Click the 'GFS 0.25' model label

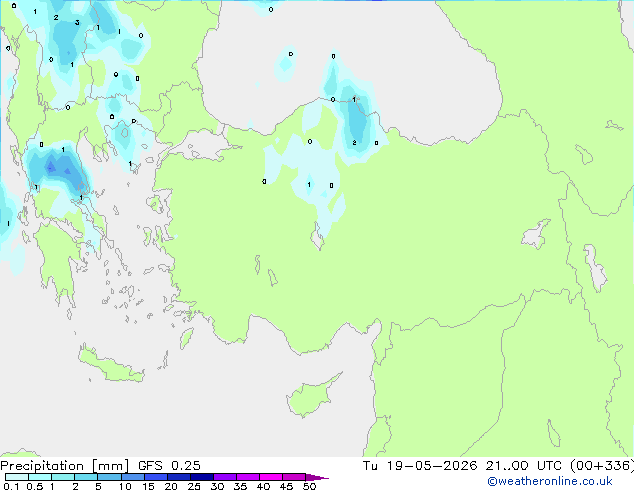point(169,466)
